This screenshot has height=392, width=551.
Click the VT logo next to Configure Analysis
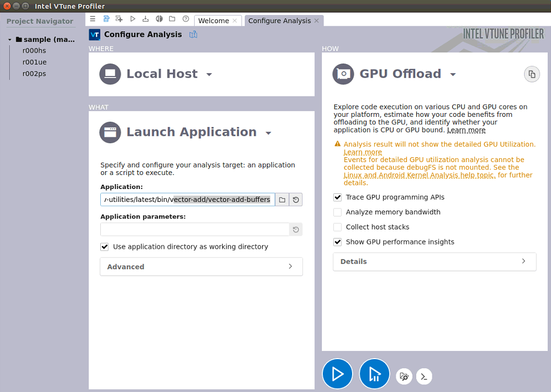(94, 34)
